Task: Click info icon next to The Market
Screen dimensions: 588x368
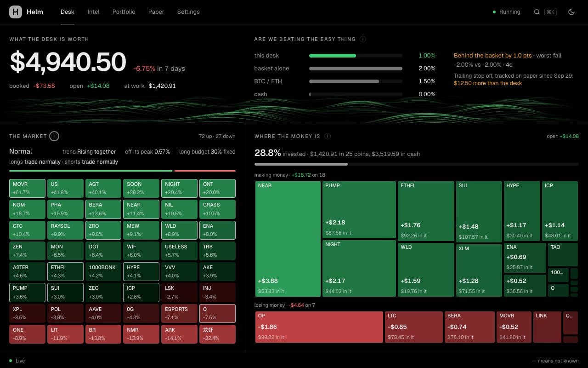Action: pyautogui.click(x=54, y=136)
